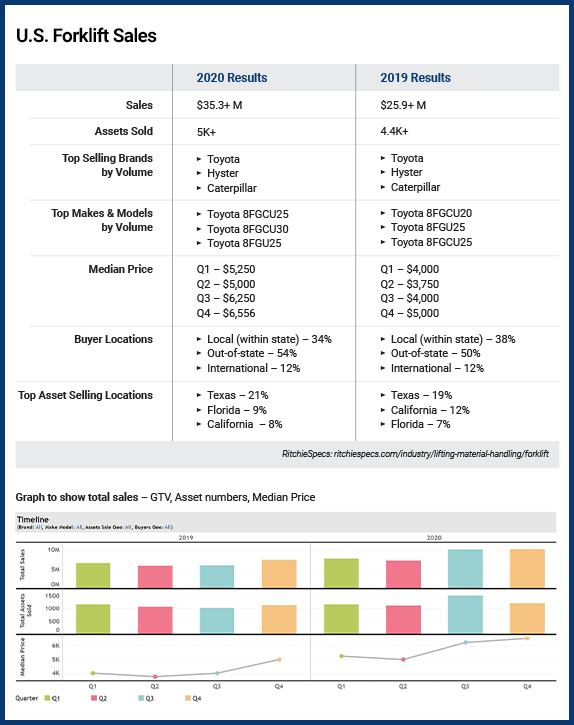
Task: Click the Sales row label
Action: (x=139, y=105)
